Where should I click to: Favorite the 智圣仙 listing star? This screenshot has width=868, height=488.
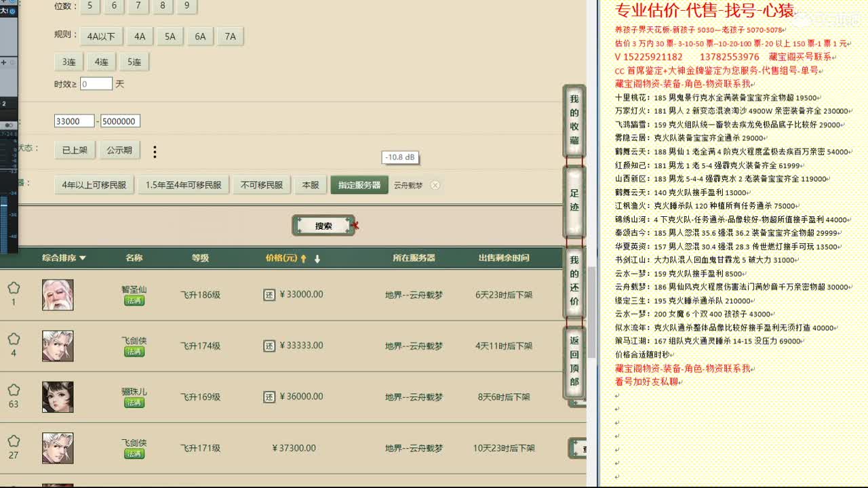pos(14,288)
